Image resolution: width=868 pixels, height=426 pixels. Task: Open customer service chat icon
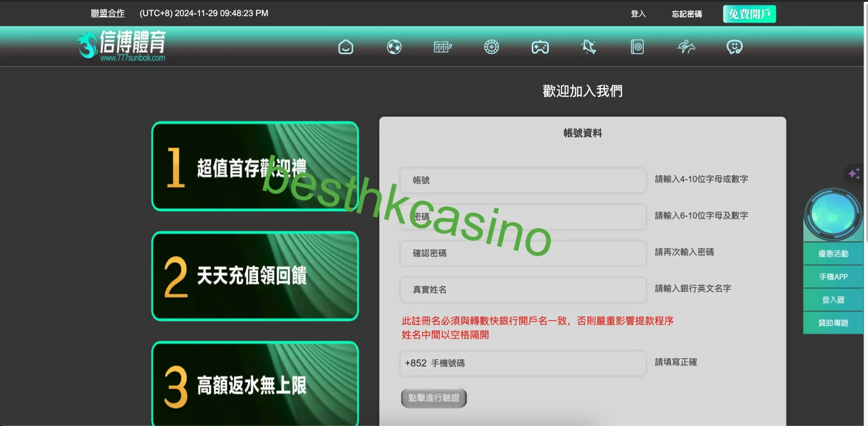pos(734,47)
